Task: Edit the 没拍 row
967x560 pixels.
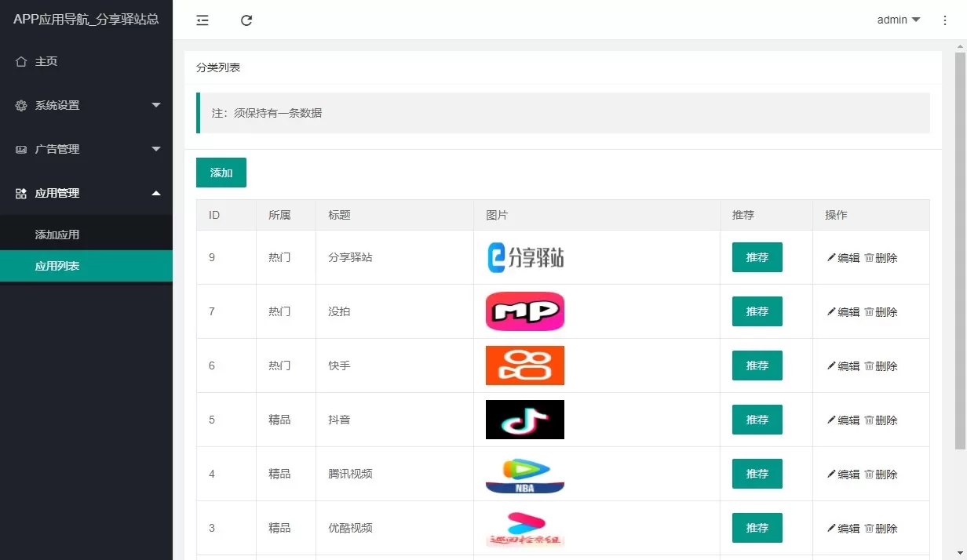Action: pyautogui.click(x=844, y=312)
